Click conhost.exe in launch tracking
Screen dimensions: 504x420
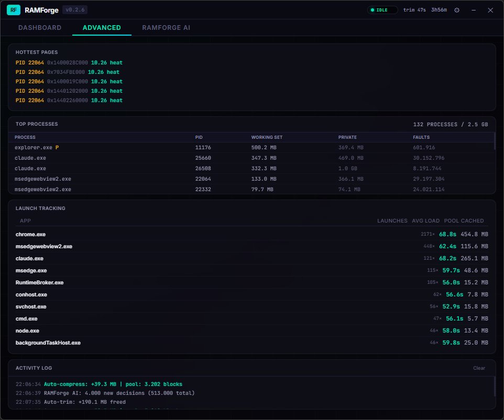(x=31, y=295)
